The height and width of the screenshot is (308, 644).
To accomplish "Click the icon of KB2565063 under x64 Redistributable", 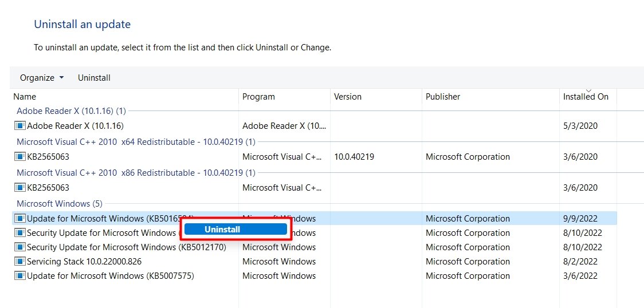I will pos(19,157).
